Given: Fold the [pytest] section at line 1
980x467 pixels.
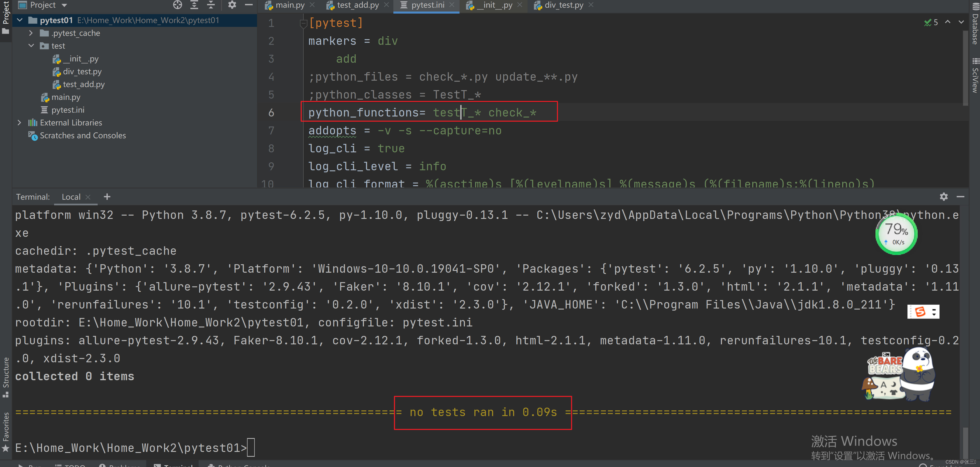Looking at the screenshot, I should click(303, 24).
